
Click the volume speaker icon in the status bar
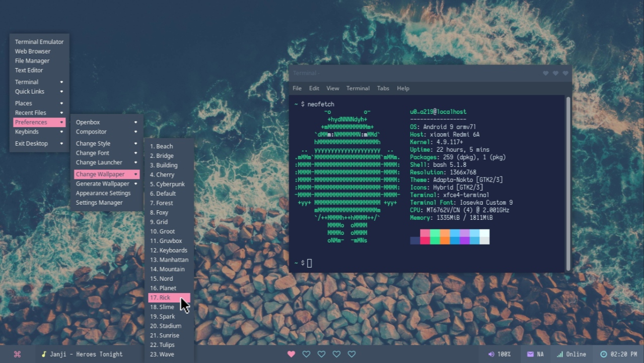pyautogui.click(x=490, y=354)
